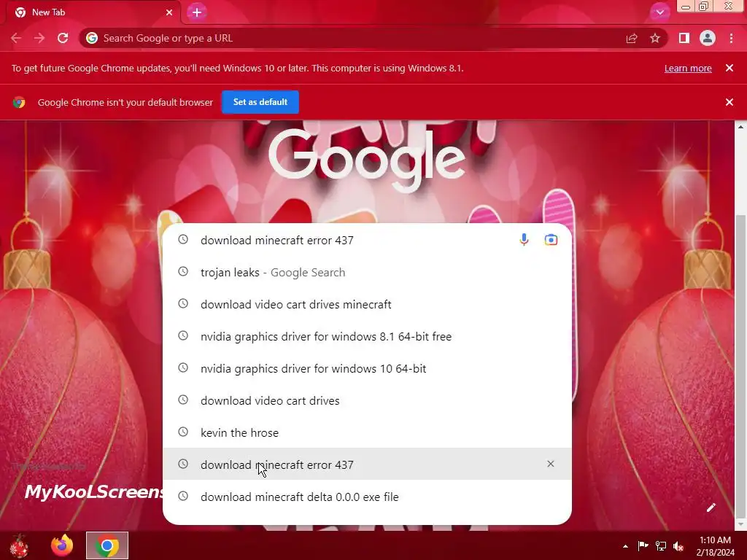Click the back navigation arrow
The image size is (747, 560).
pyautogui.click(x=16, y=38)
